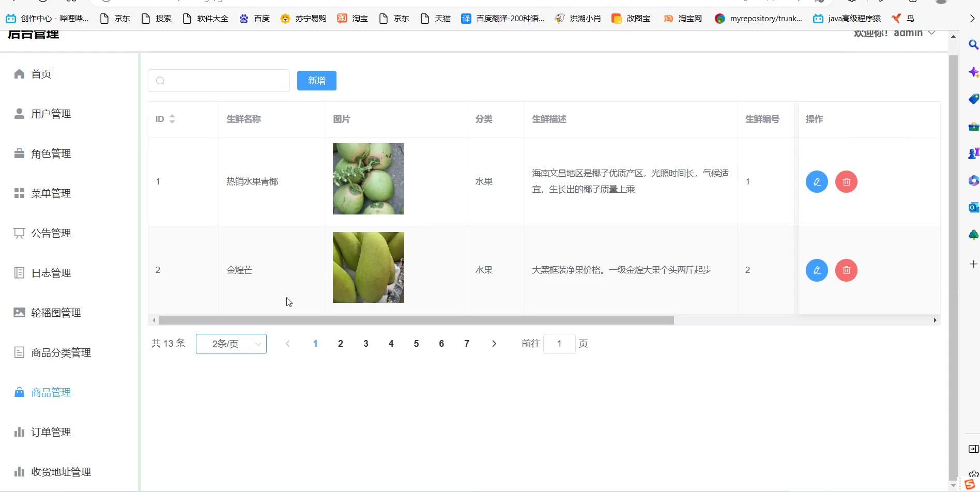
Task: Click edit icon for 热销水果青椰 row
Action: click(x=817, y=181)
